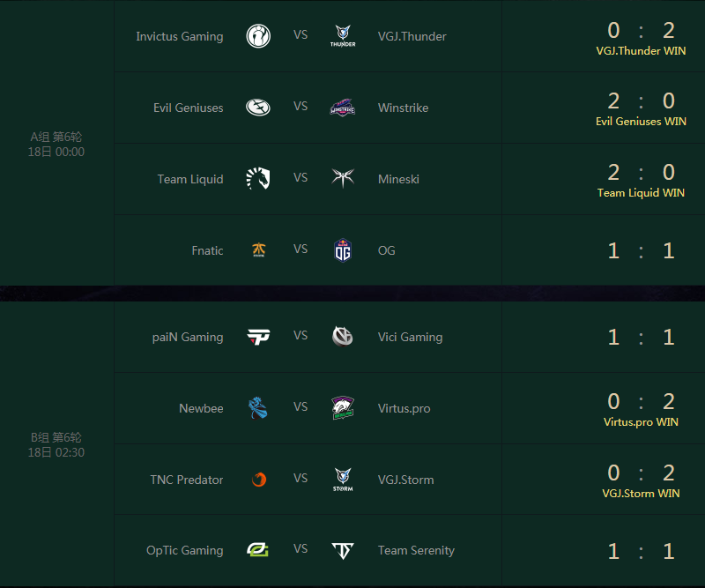Image resolution: width=705 pixels, height=588 pixels.
Task: Click the blue Newbee logo
Action: point(258,407)
